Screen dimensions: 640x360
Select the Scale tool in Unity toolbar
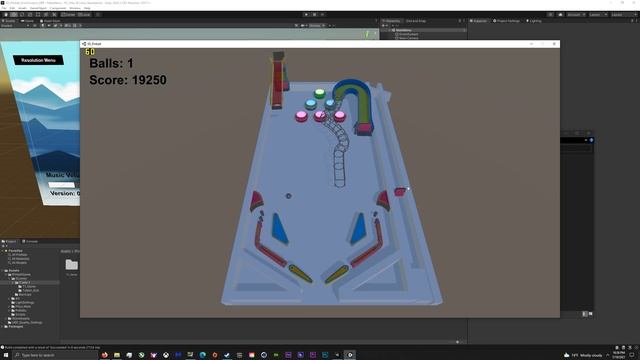click(30, 15)
